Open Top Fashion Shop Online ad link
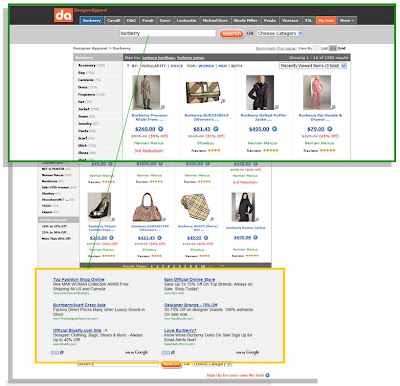 point(79,279)
